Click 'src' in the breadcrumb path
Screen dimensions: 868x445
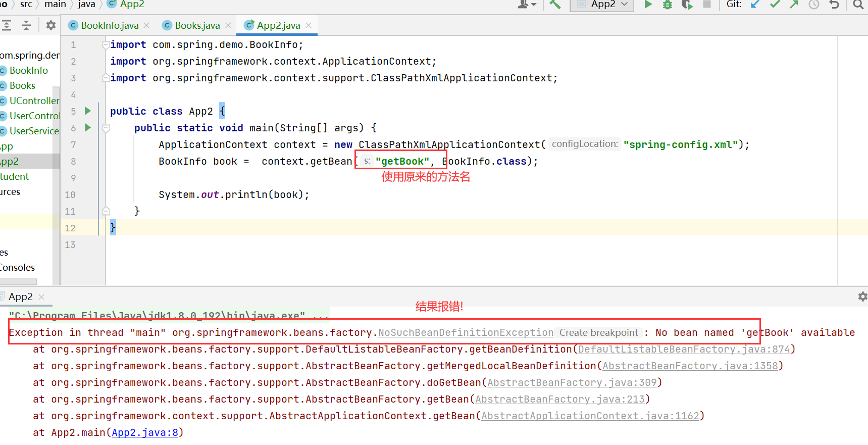pyautogui.click(x=26, y=5)
